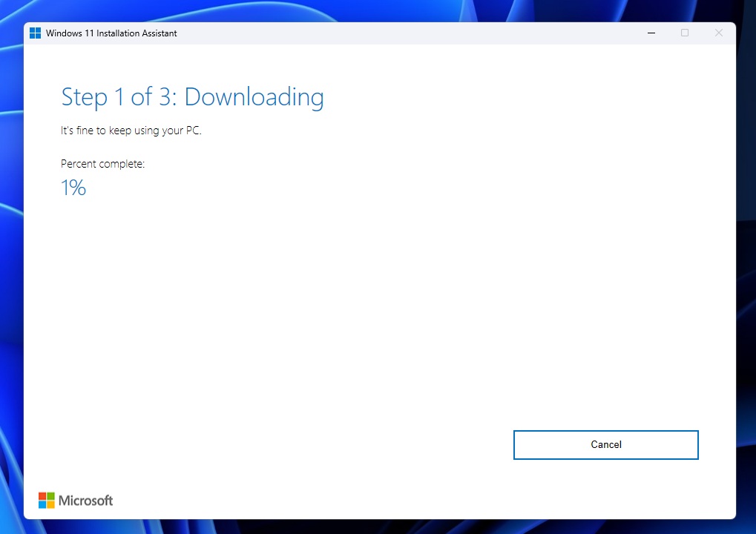Click the maximize button in the title bar
Screen dimensions: 756x534
[x=684, y=33]
